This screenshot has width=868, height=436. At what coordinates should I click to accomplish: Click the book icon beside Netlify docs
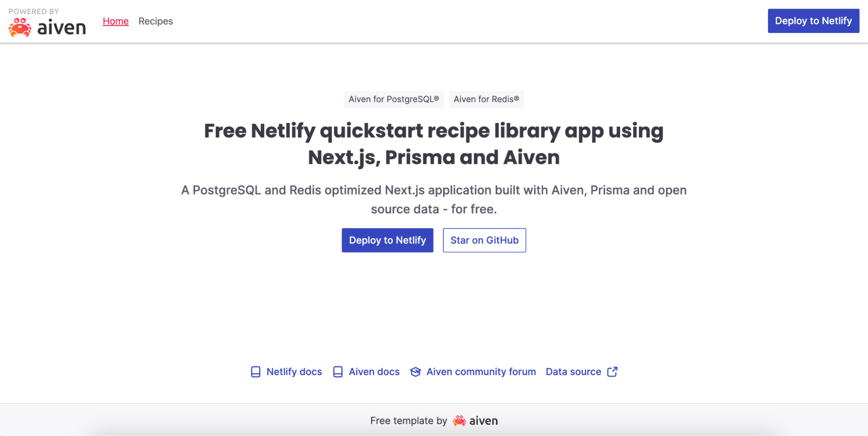click(256, 372)
